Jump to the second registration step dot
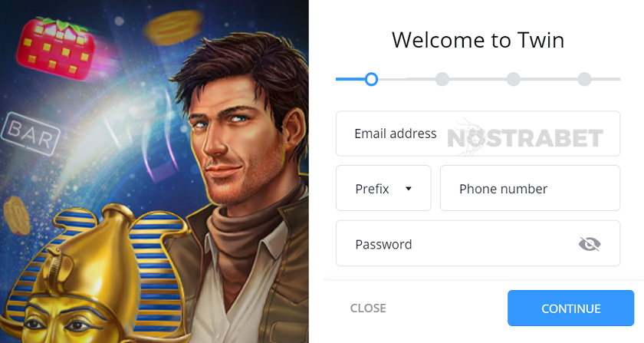Screen dimensions: 644x343 click(x=442, y=79)
